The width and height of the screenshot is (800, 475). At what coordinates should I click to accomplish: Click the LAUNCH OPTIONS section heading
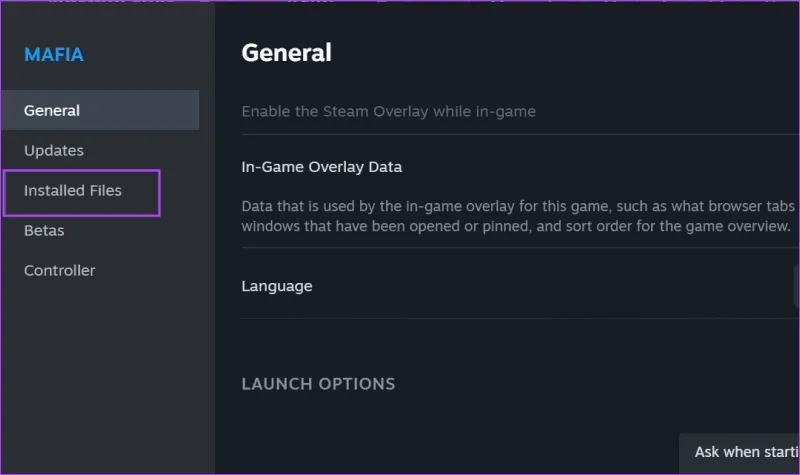click(318, 384)
